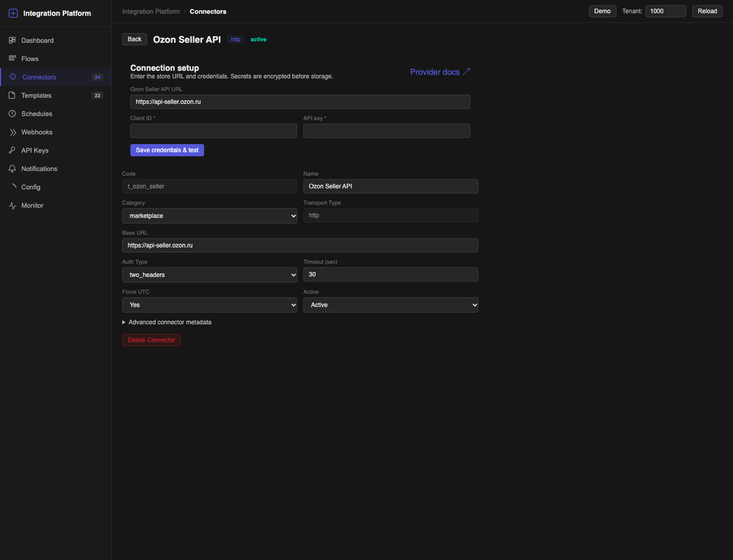Click the Reload button
The height and width of the screenshot is (560, 733).
click(708, 11)
